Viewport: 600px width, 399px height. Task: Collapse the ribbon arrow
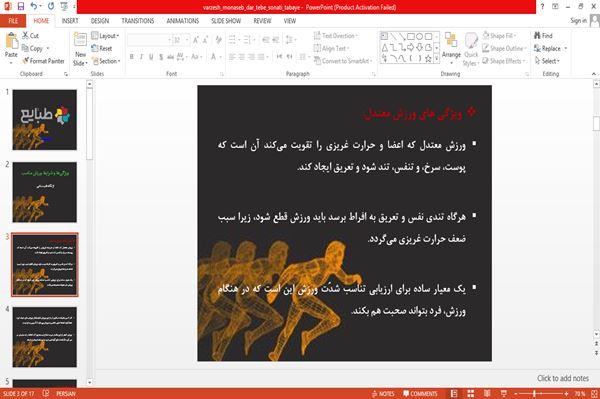pyautogui.click(x=593, y=74)
